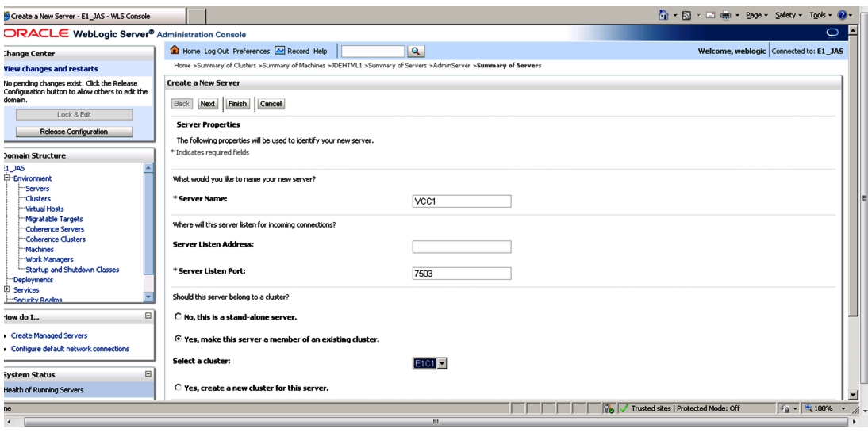Open the home icon dropdown arrow
Image resolution: width=868 pixels, height=444 pixels.
[675, 16]
